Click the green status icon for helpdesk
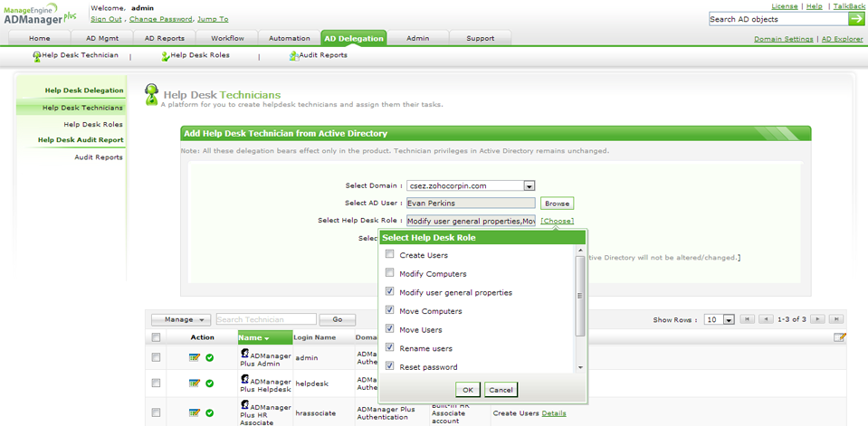Image resolution: width=868 pixels, height=426 pixels. click(210, 383)
